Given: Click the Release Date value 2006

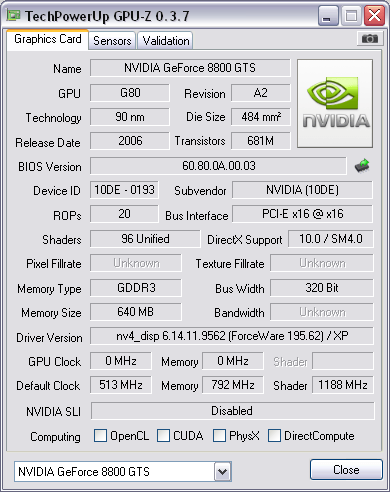Looking at the screenshot, I should [x=130, y=141].
